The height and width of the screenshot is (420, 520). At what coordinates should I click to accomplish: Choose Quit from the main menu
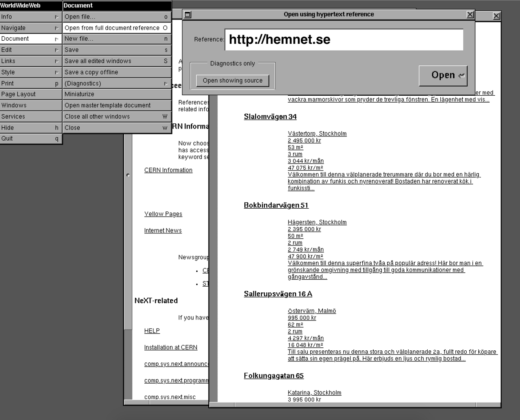click(31, 139)
